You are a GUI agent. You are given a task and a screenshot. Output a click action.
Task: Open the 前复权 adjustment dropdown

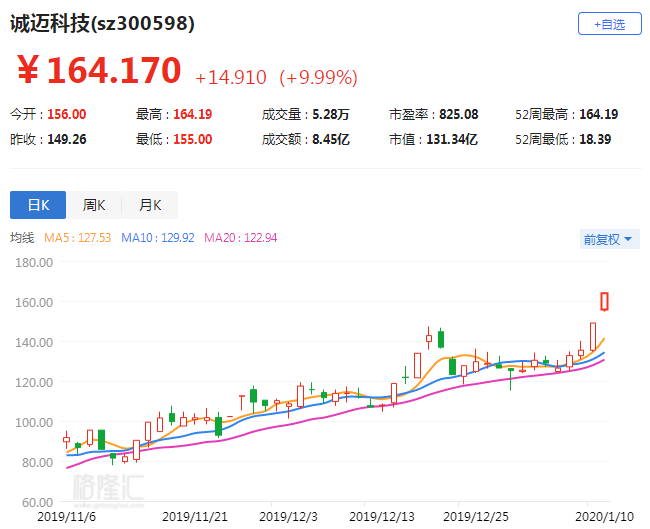point(609,239)
